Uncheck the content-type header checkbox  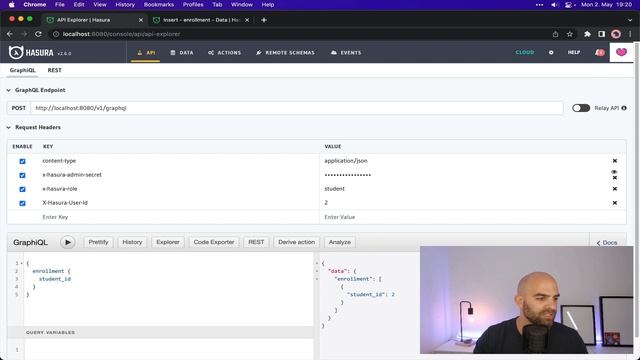tap(22, 161)
